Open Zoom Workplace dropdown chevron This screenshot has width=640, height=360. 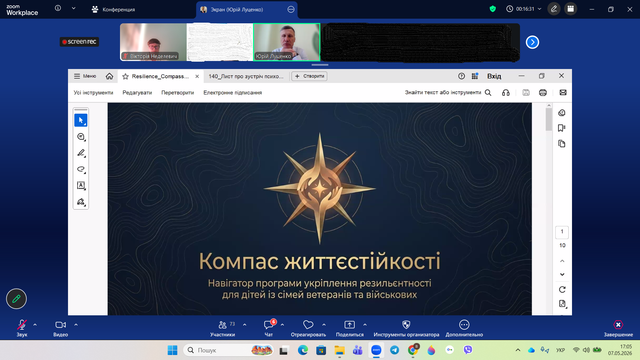[x=73, y=8]
